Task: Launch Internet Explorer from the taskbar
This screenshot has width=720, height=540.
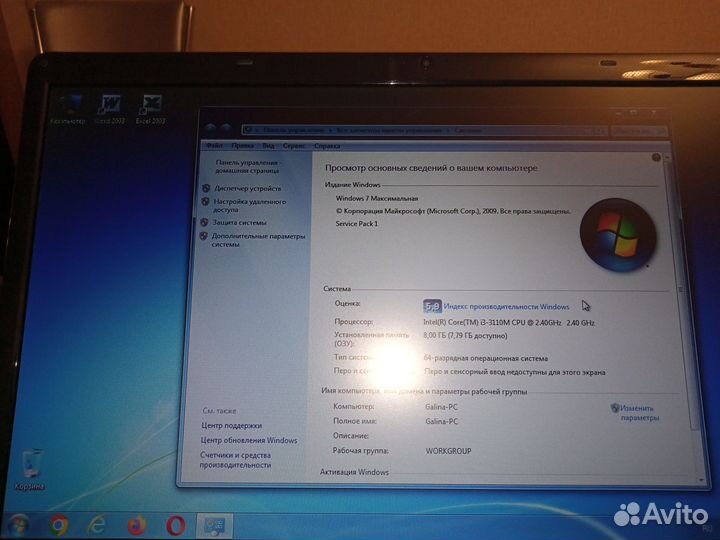Action: [97, 525]
